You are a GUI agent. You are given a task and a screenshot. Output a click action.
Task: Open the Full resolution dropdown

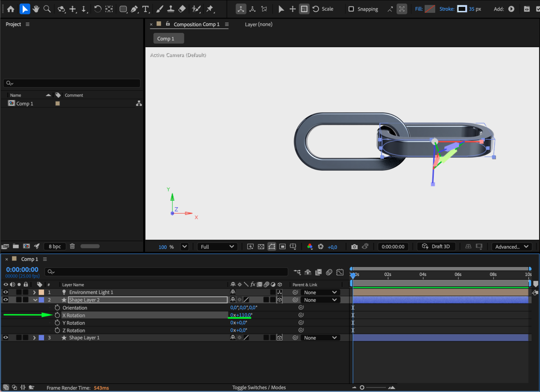click(217, 247)
